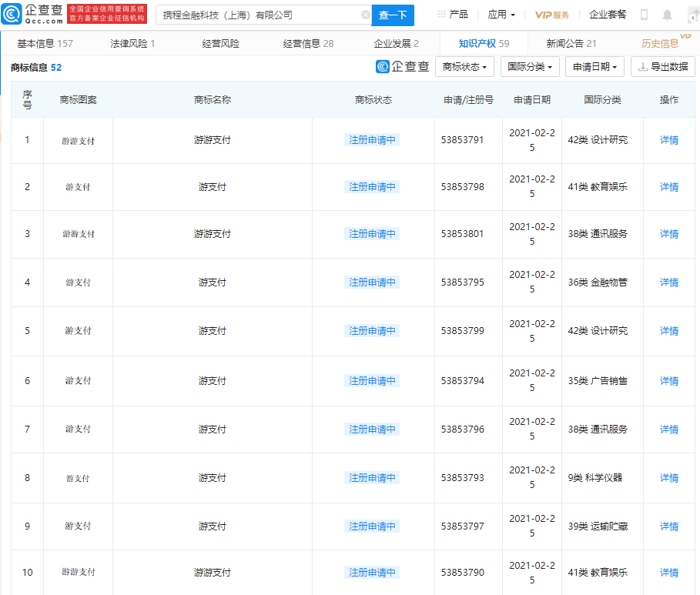Viewport: 700px width, 595px height.
Task: Click the blue 查一下 search button
Action: click(x=393, y=15)
